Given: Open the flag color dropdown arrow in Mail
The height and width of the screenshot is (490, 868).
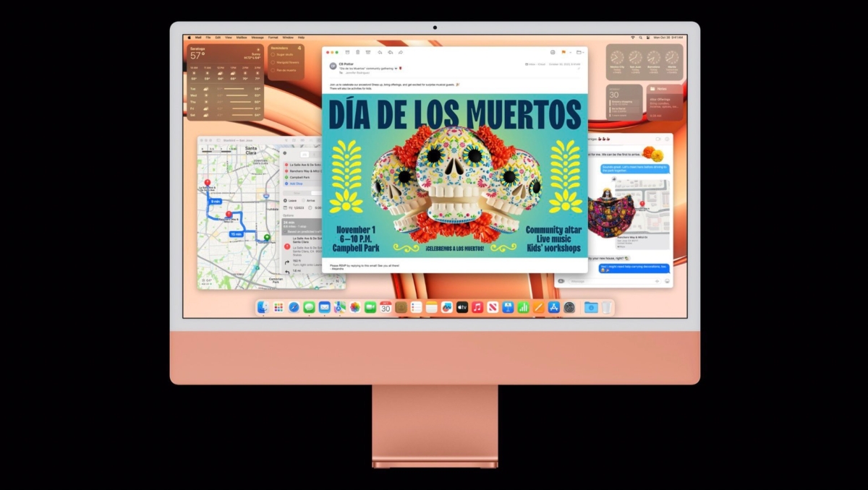Looking at the screenshot, I should pyautogui.click(x=569, y=52).
